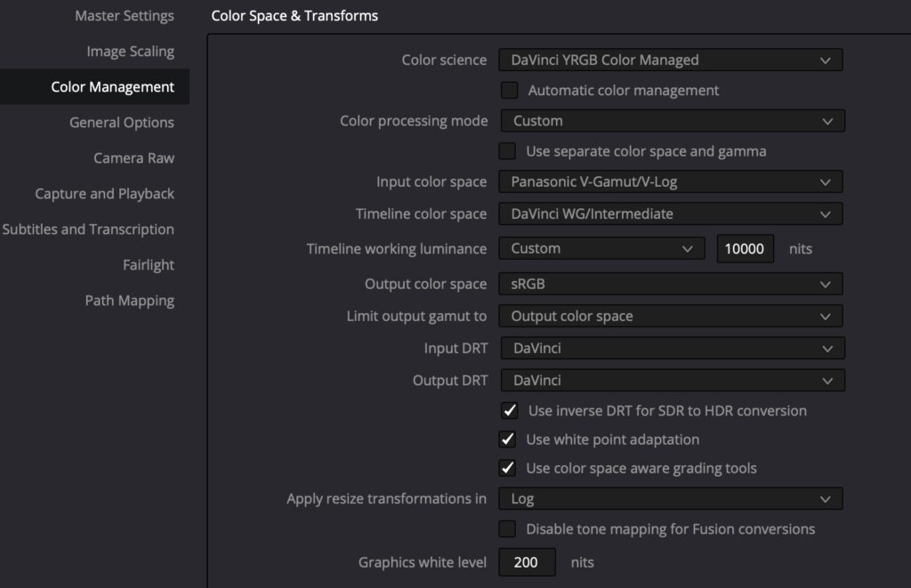Screen dimensions: 911x588
Task: Open Timeline working luminance Custom dropdown
Action: coord(601,249)
